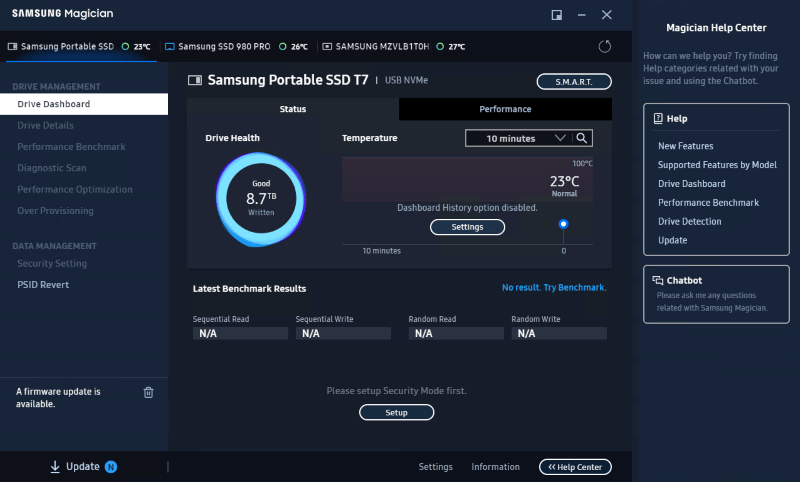
Task: Open Drive Detection help topic
Action: 689,221
